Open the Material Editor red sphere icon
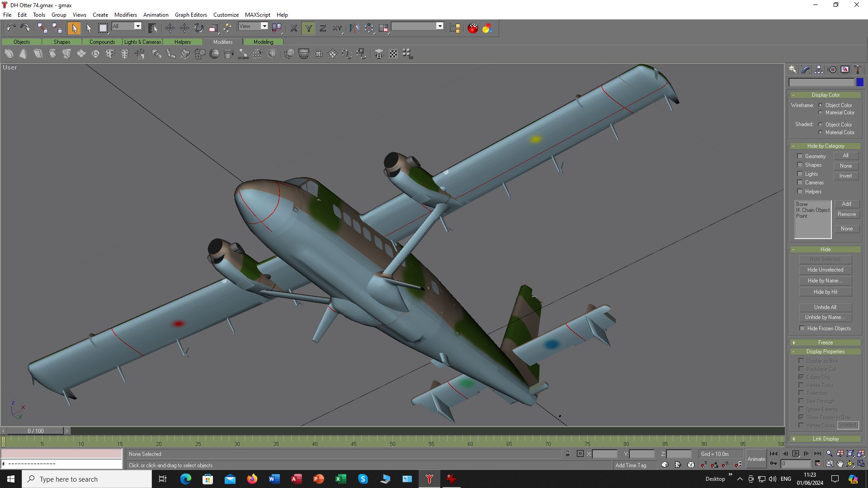Viewport: 868px width, 488px height. [472, 28]
